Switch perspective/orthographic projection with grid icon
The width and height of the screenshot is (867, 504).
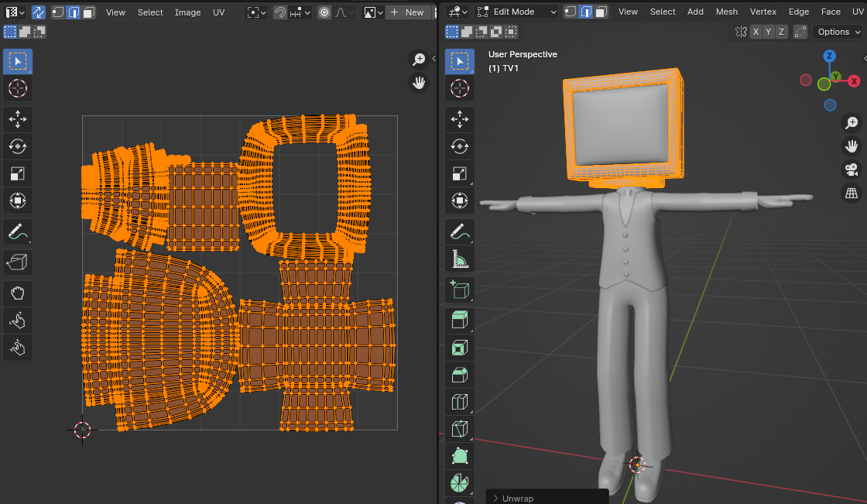(x=852, y=193)
